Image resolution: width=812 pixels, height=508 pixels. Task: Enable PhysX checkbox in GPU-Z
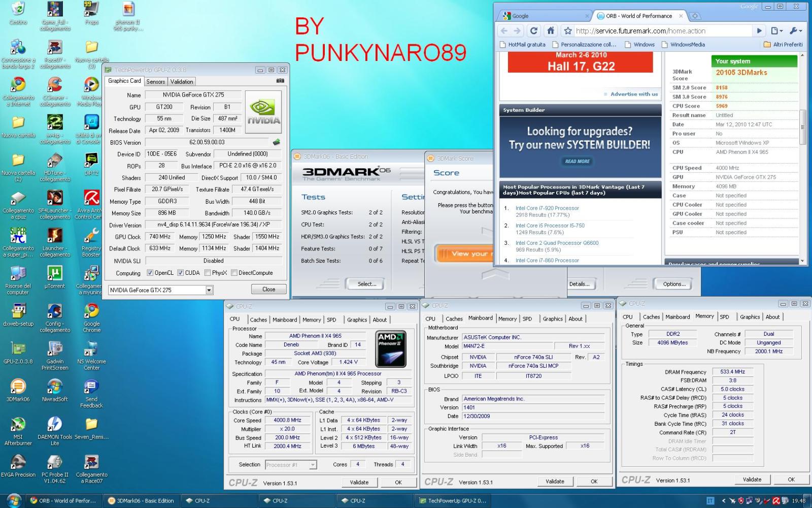coord(208,273)
